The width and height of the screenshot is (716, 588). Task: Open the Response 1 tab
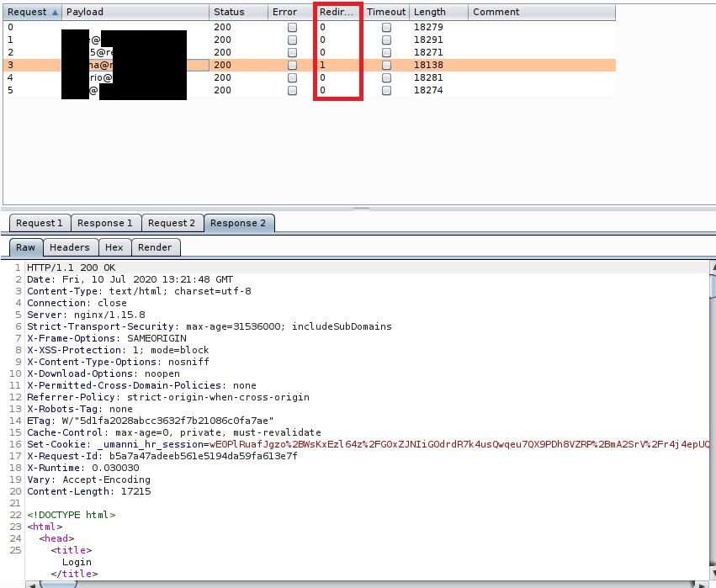click(105, 223)
